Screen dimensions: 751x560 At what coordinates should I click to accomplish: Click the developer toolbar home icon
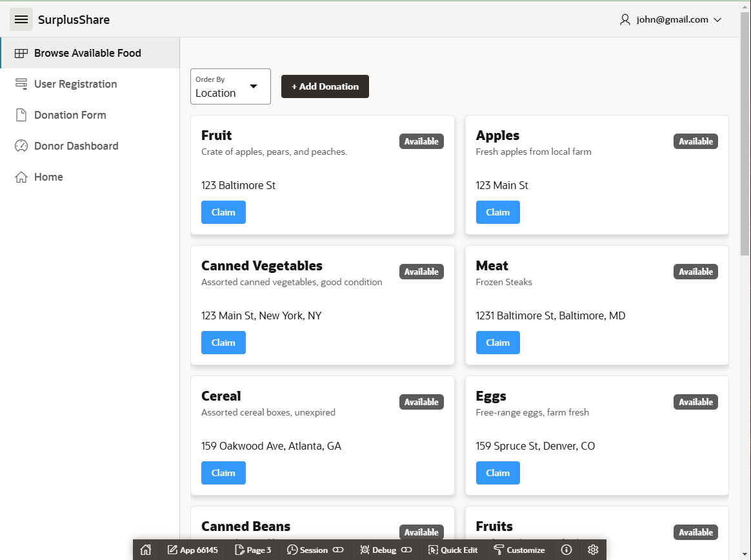point(146,550)
